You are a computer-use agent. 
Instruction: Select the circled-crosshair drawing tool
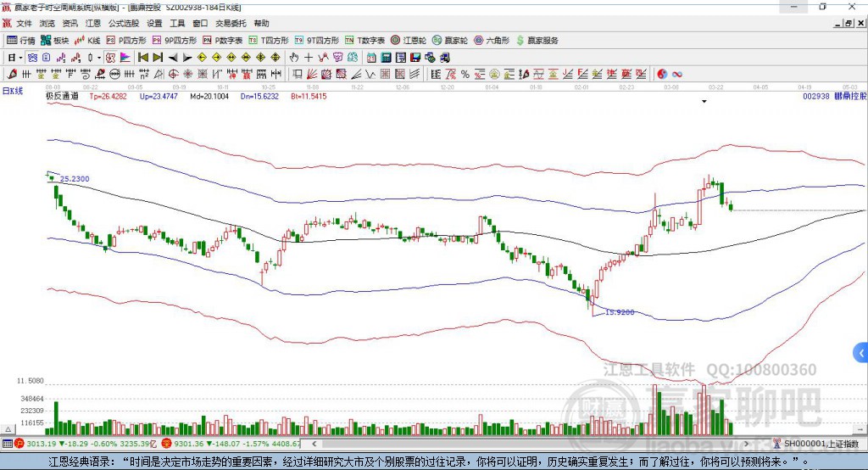click(173, 74)
